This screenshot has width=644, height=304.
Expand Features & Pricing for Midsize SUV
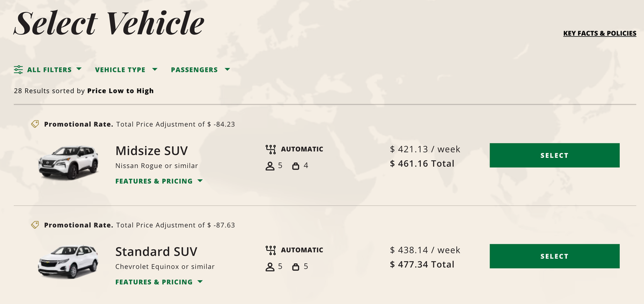159,181
